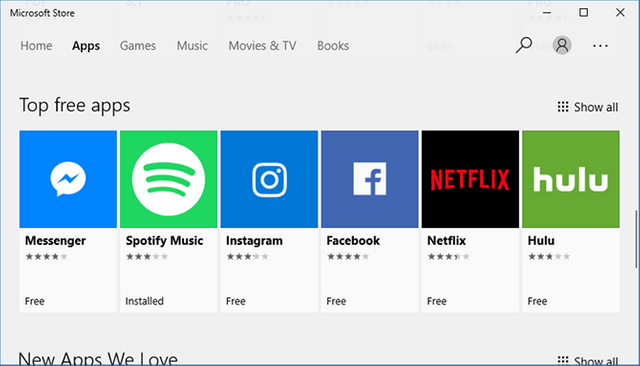Viewport: 640px width, 366px height.
Task: Click the vertical scrollbar thumb
Action: 636,239
